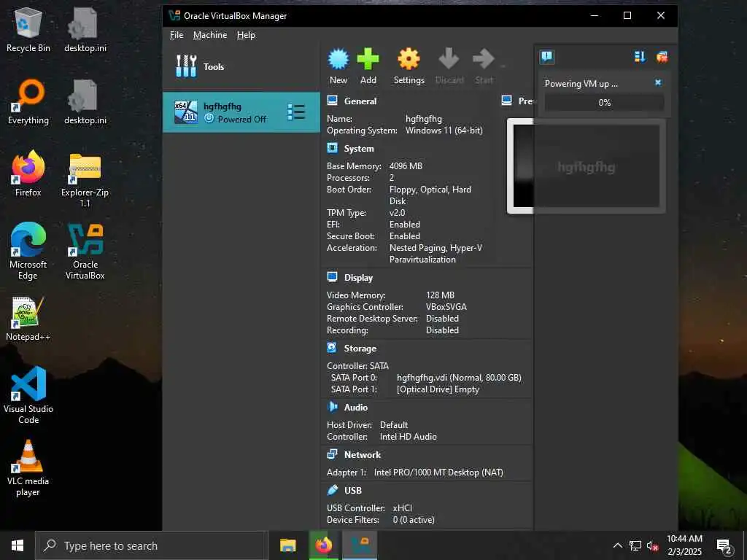Click the General section monitor icon
747x560 pixels.
coord(333,101)
